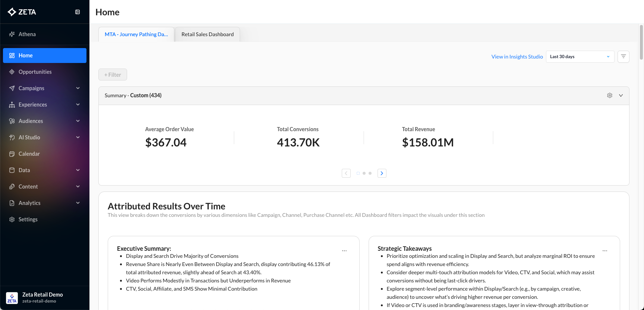Select the MTA - Journey Pathing tab
The width and height of the screenshot is (644, 310).
coord(136,34)
